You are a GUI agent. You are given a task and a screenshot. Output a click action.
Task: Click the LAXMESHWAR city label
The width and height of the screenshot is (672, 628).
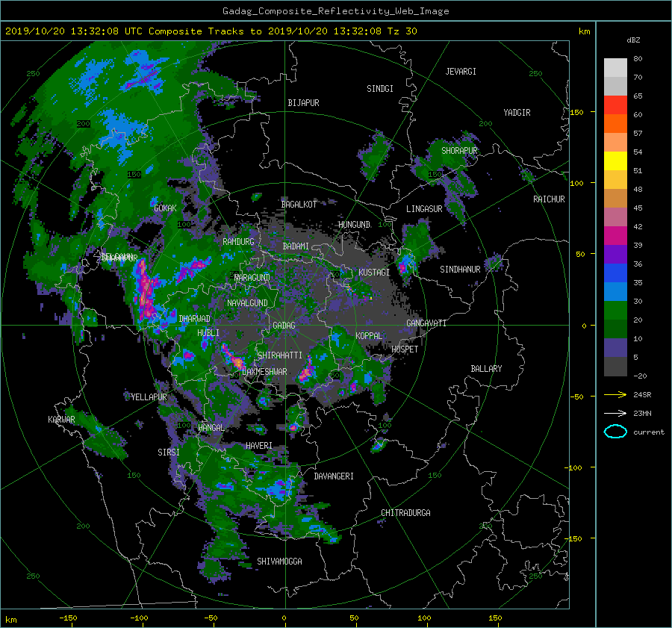pyautogui.click(x=264, y=372)
